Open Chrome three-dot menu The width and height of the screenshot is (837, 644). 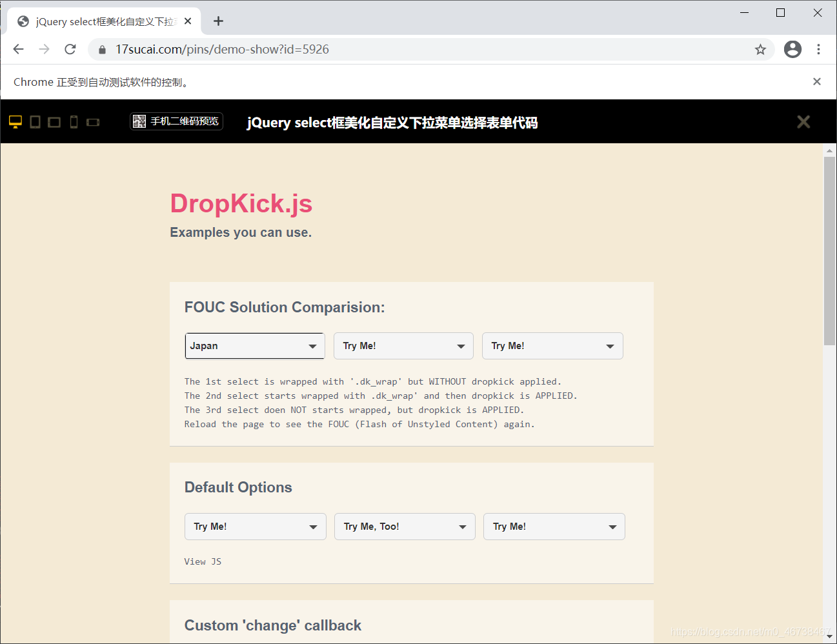[x=818, y=49]
